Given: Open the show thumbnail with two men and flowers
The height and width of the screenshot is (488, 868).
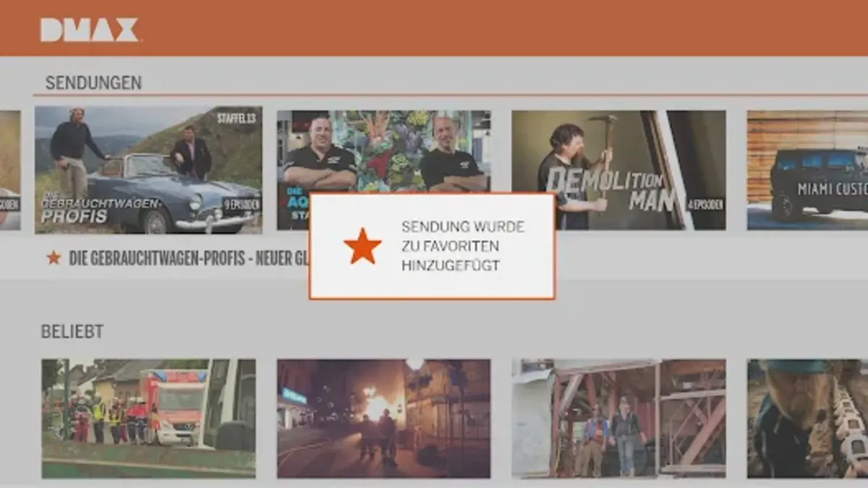Looking at the screenshot, I should point(383,151).
